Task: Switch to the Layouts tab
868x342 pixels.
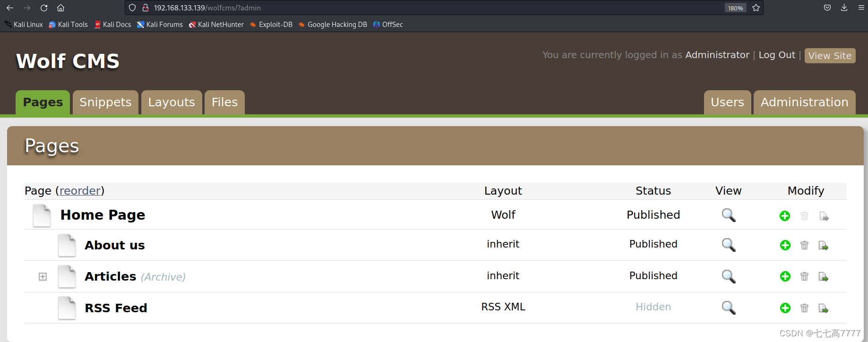Action: 172,102
